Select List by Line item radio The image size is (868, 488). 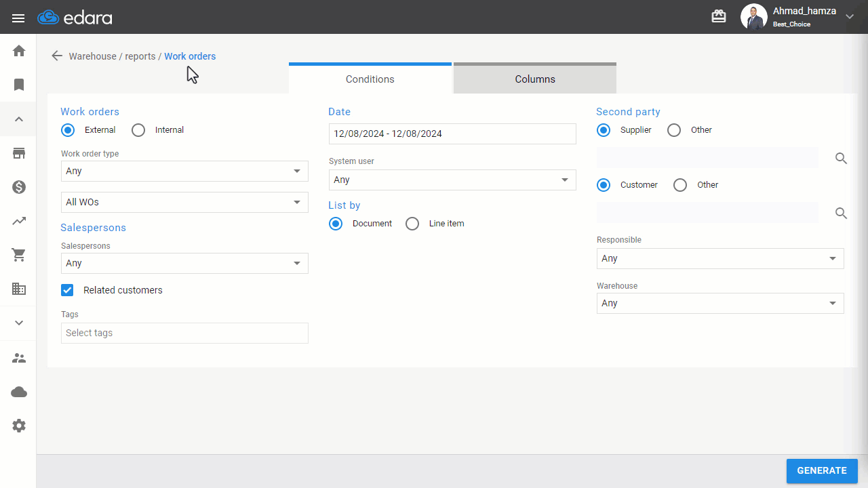pos(412,224)
